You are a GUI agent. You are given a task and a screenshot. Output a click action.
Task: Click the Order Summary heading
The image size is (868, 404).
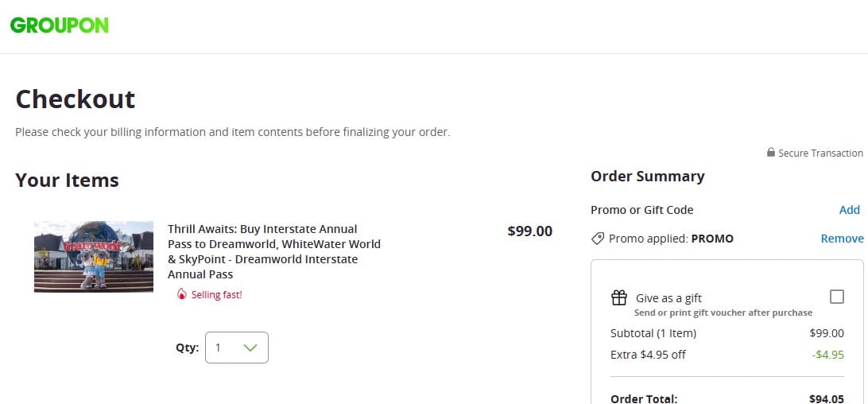pos(648,177)
